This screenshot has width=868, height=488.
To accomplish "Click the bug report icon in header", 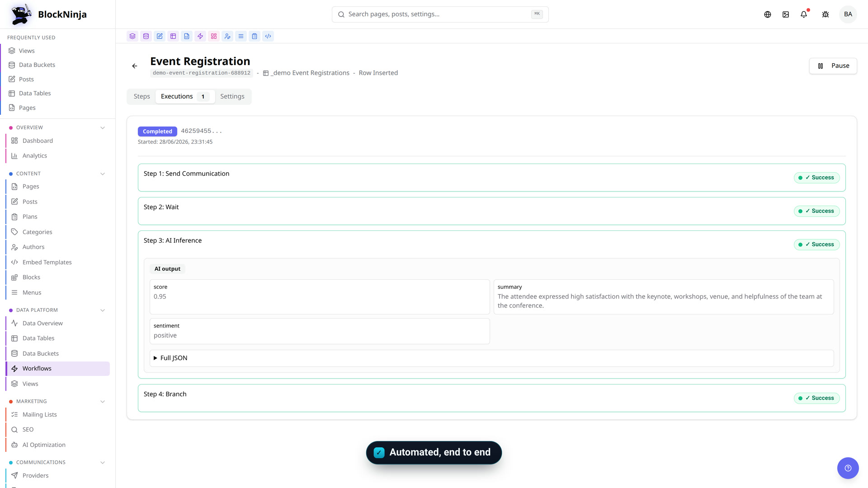I will pos(826,14).
